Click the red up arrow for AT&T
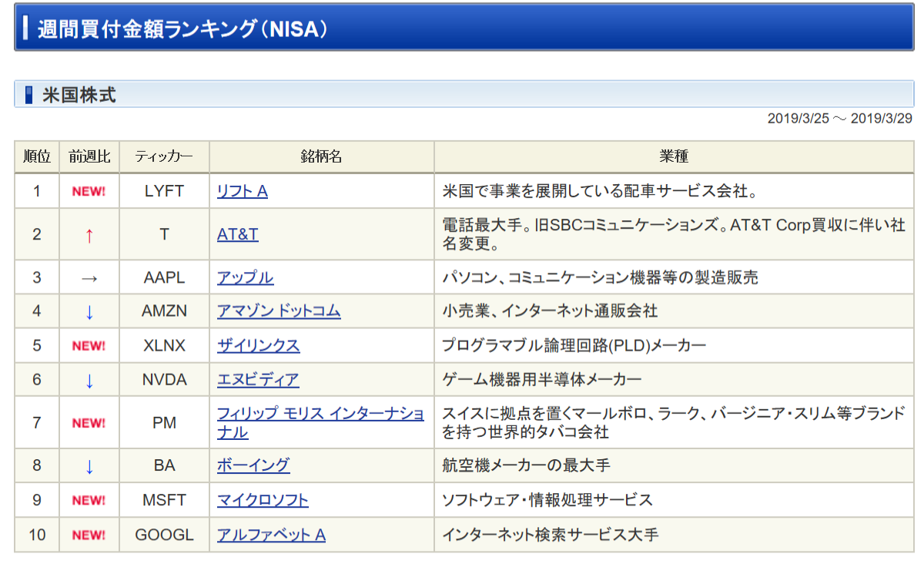 [x=89, y=235]
